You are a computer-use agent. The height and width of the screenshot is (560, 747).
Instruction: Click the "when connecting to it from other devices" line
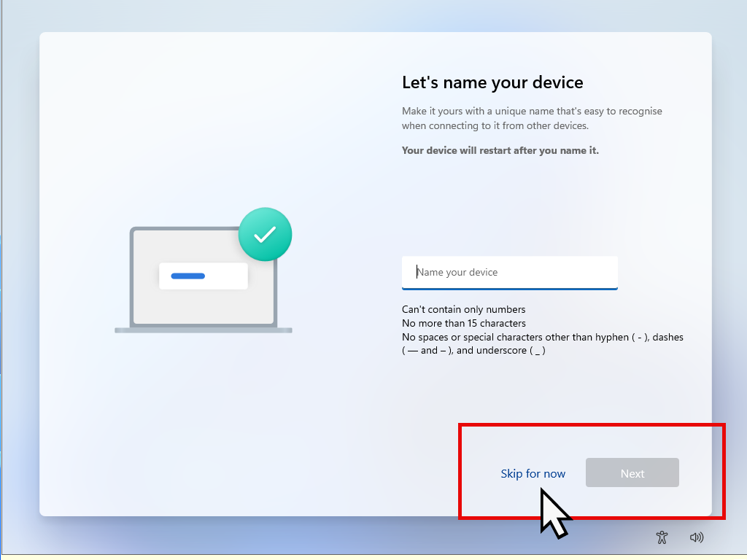(x=495, y=125)
